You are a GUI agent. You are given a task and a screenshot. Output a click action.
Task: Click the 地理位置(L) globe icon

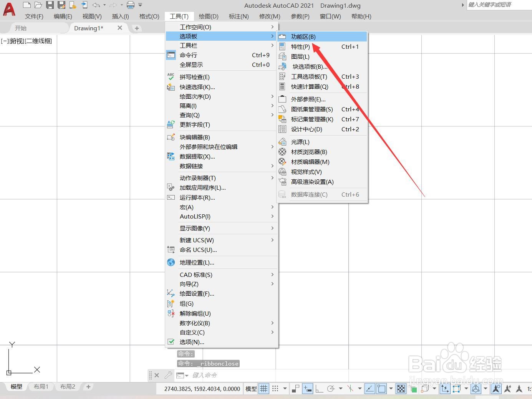pyautogui.click(x=171, y=262)
